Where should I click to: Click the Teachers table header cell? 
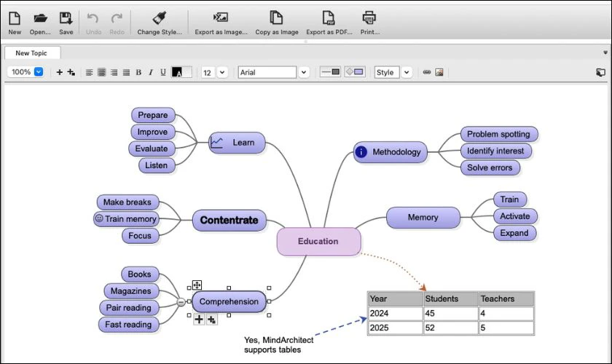point(506,299)
